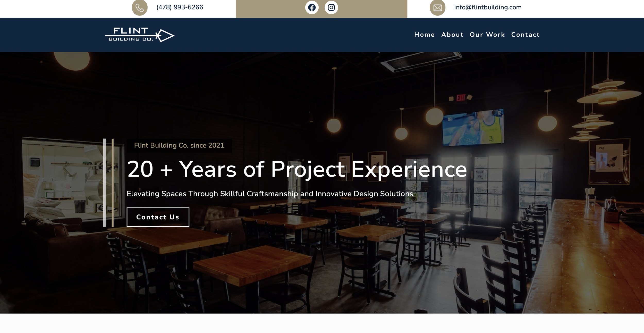Open Flint's Facebook page
This screenshot has width=644, height=333.
click(x=312, y=7)
